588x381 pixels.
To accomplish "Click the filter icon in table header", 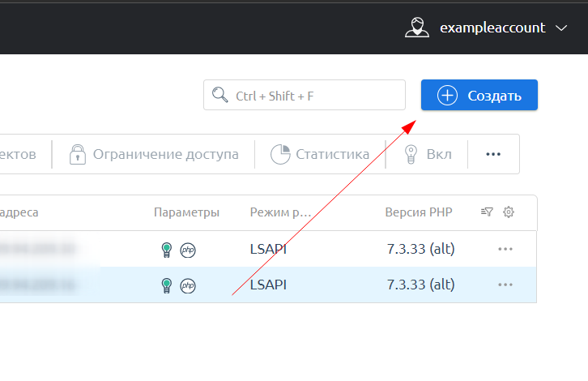I will 487,212.
